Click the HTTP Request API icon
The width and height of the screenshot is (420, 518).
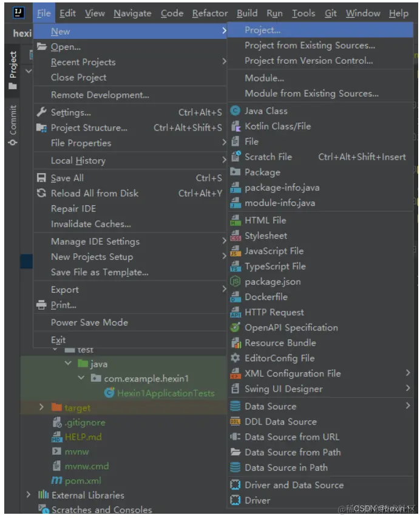pyautogui.click(x=235, y=312)
